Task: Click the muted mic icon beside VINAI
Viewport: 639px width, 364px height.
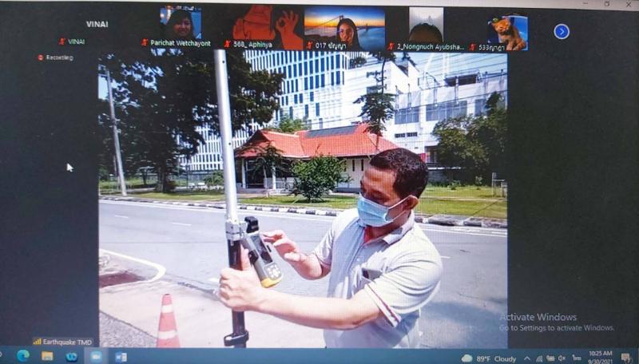Action: click(62, 42)
